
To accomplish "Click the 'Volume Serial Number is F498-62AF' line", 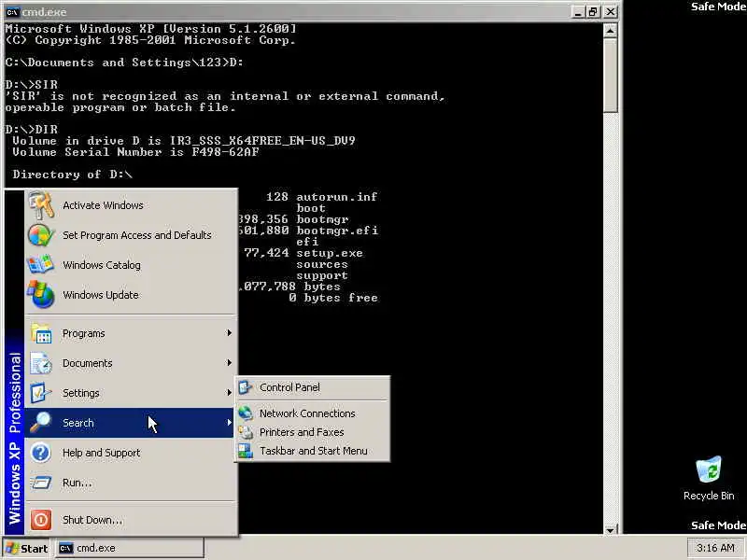I will pos(135,152).
